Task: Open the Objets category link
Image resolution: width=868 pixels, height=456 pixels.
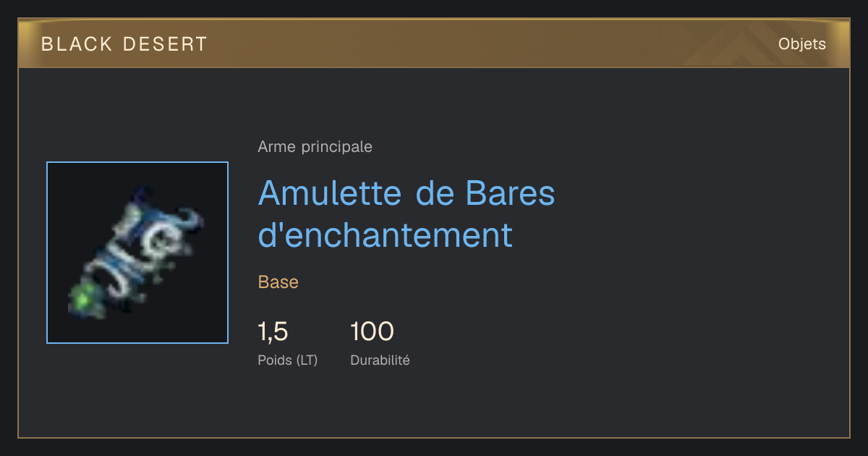Action: 801,44
